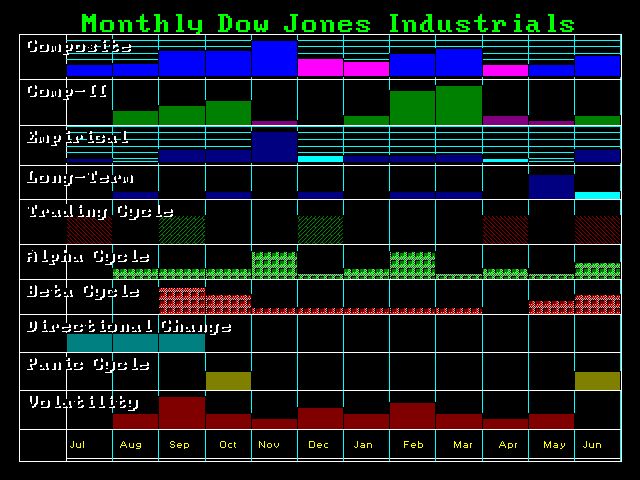Screen dimensions: 640x480
Task: Select the green Comp-II bar in Mar
Action: tap(459, 105)
